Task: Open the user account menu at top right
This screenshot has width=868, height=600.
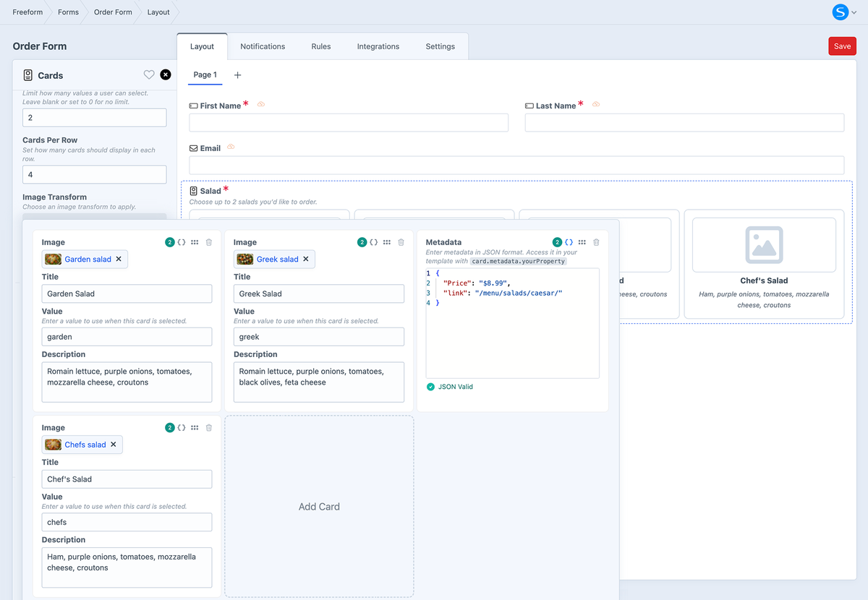Action: 844,12
